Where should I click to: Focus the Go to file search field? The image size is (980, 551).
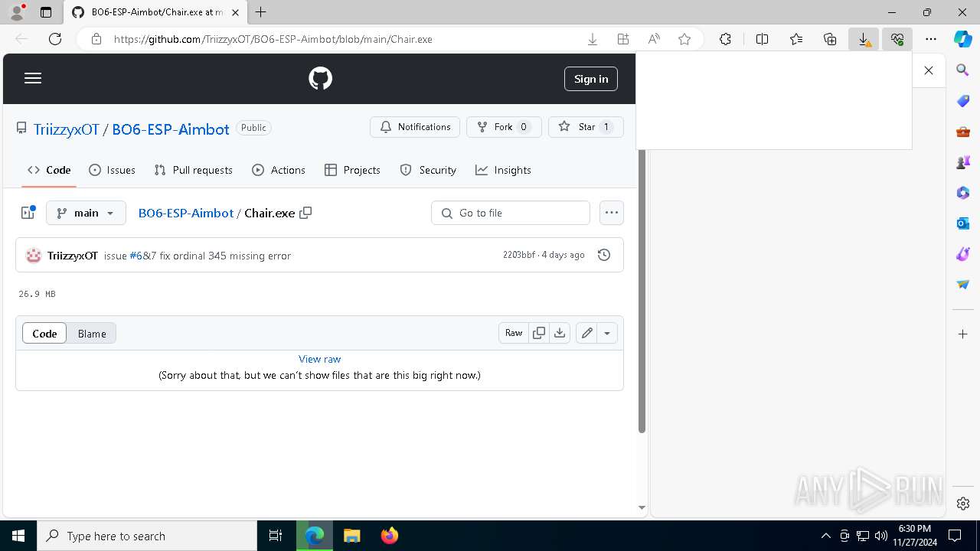[x=511, y=213]
